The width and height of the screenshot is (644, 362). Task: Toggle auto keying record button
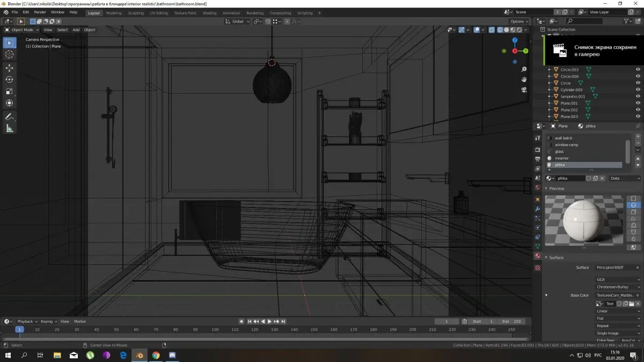[241, 321]
